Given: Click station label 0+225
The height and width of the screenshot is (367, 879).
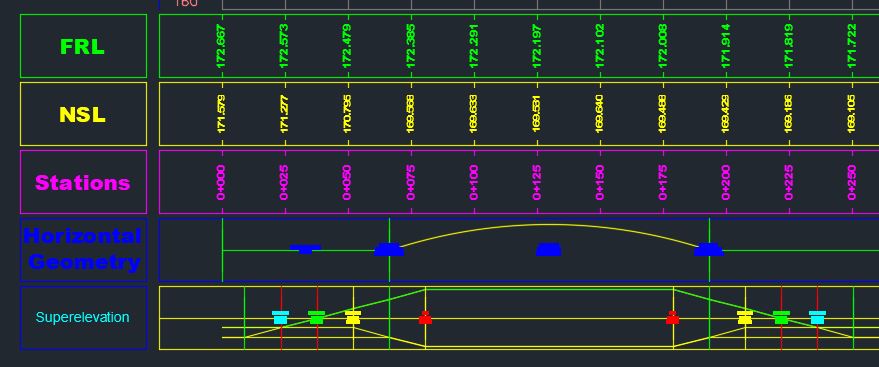Looking at the screenshot, I should pyautogui.click(x=789, y=182).
